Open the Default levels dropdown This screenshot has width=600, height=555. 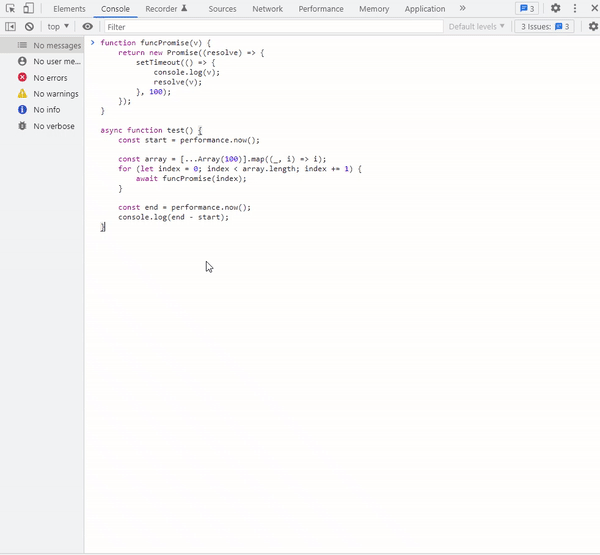click(x=476, y=26)
